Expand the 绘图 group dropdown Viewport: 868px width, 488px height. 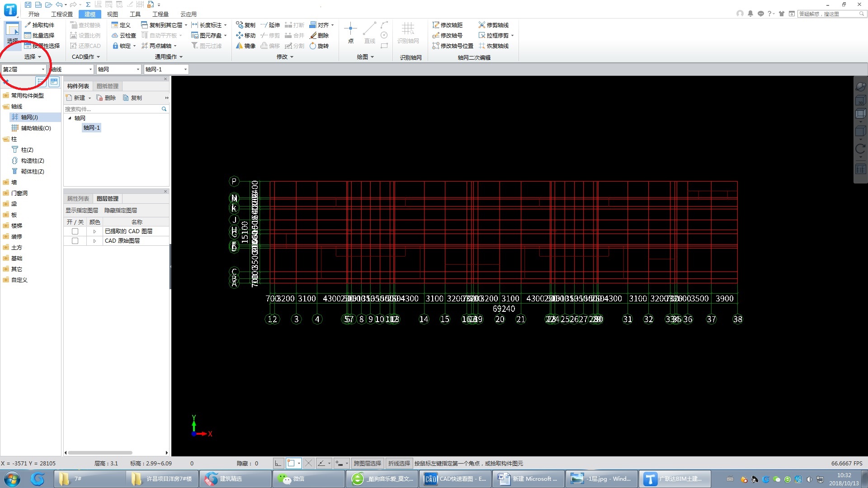[365, 56]
